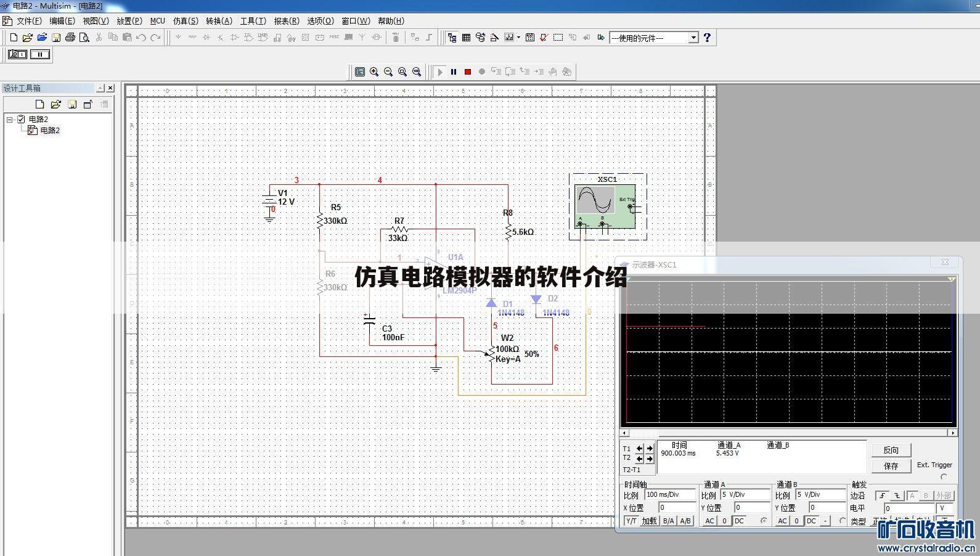
Task: Switch timebase to B/A mode
Action: [669, 521]
